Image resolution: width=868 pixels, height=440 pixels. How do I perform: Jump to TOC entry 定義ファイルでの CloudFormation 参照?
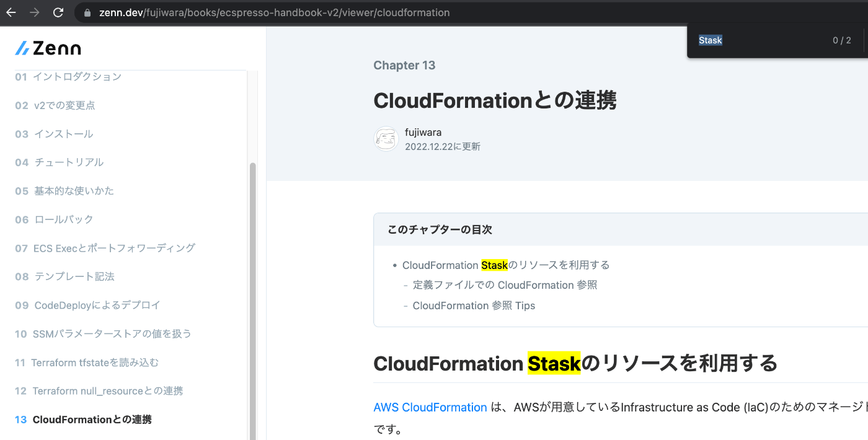[x=505, y=285]
